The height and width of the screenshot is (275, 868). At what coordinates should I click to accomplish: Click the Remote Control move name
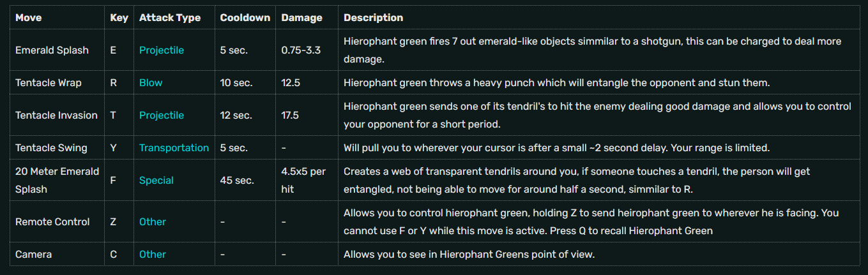click(52, 221)
